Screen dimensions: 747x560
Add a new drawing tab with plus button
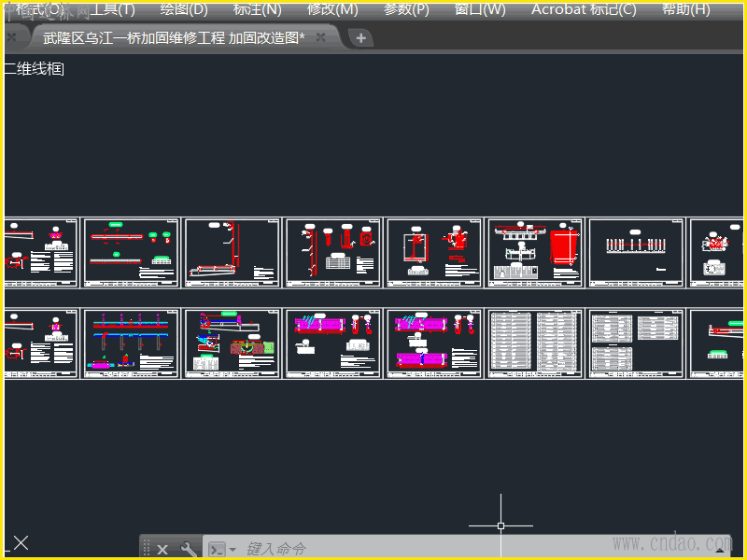[360, 38]
